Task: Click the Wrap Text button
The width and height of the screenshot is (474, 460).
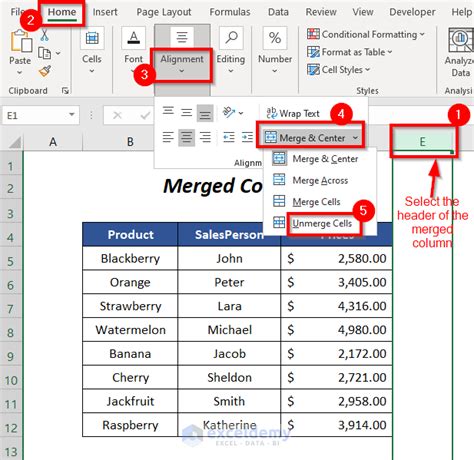Action: (x=293, y=113)
